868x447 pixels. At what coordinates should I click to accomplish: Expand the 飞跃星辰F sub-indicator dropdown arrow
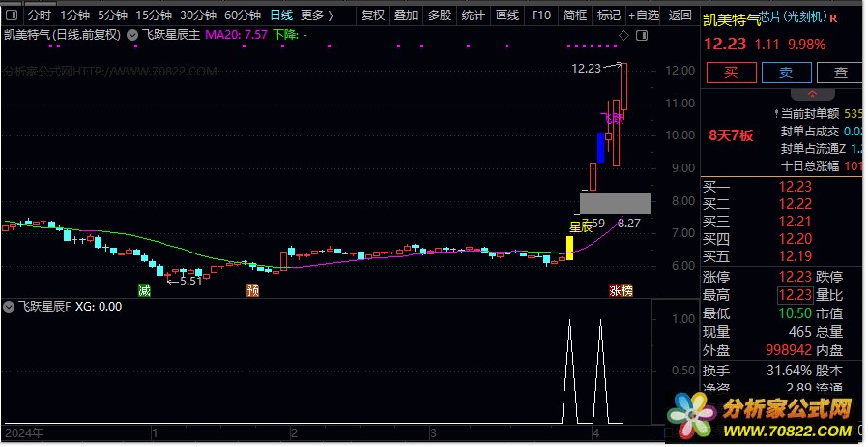tap(9, 307)
